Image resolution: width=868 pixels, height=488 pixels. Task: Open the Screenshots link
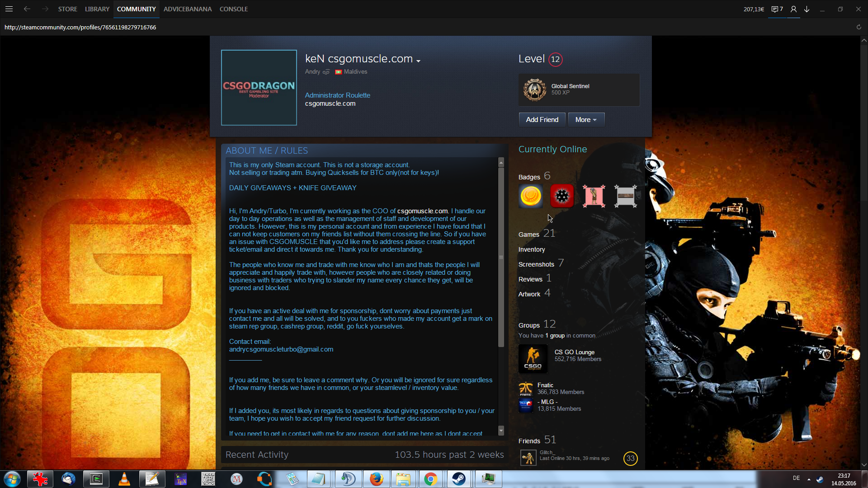(x=536, y=264)
